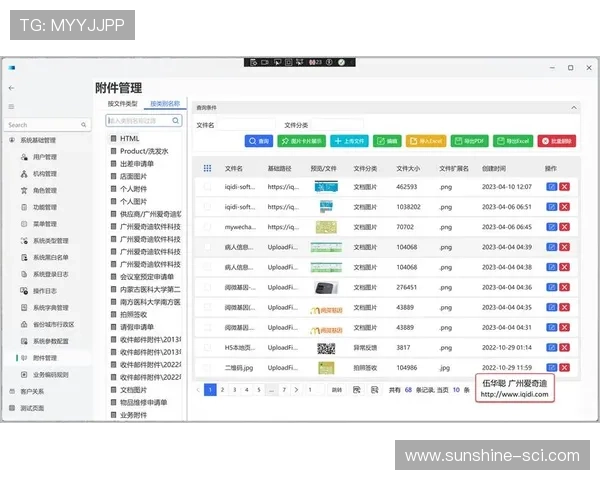Tick checkbox for row dated 2023-04-04 04:35
The height and width of the screenshot is (480, 600).
[207, 307]
